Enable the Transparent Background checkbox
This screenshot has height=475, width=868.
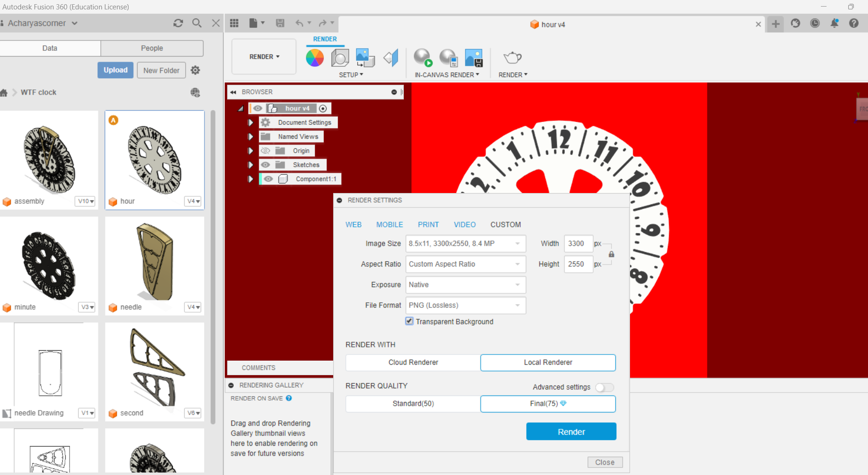[x=409, y=321]
